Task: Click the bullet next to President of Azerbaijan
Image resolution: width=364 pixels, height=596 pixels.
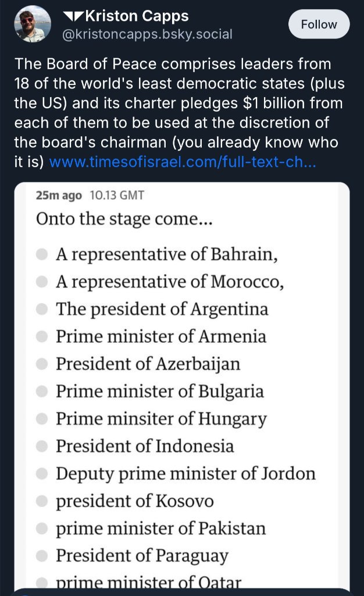Action: 41,364
